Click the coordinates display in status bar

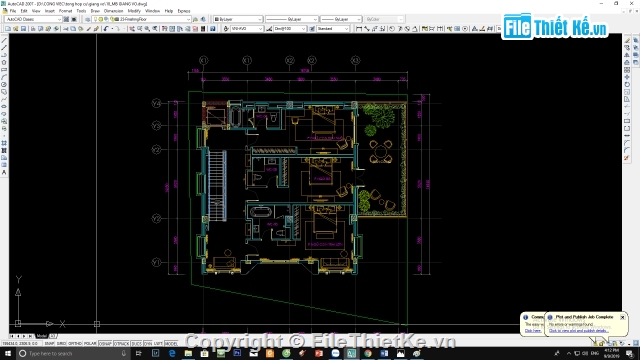click(21, 344)
